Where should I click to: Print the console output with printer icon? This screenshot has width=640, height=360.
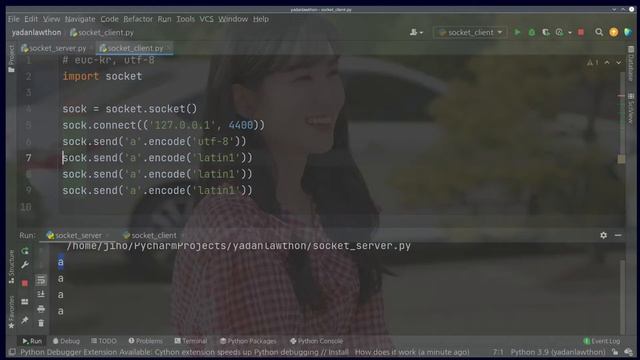41,309
